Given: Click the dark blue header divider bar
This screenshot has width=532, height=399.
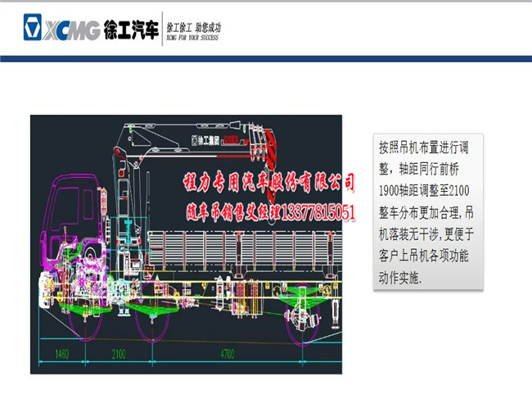Looking at the screenshot, I should [x=266, y=59].
